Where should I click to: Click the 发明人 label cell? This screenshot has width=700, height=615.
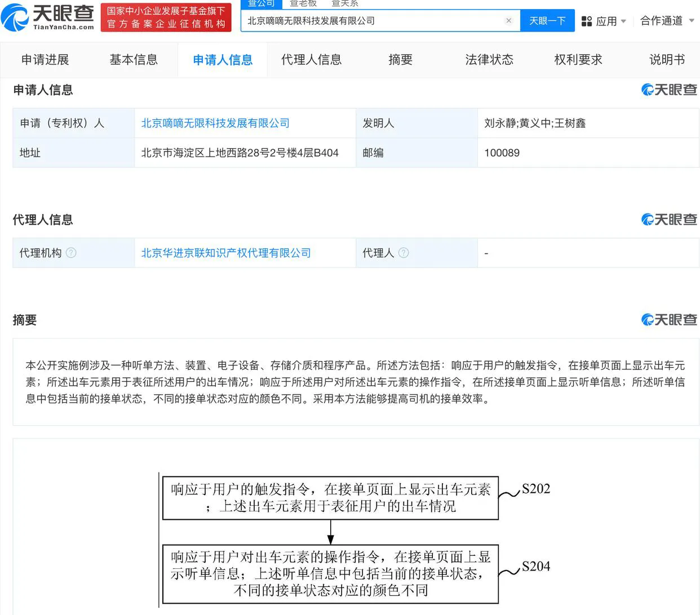pyautogui.click(x=417, y=123)
